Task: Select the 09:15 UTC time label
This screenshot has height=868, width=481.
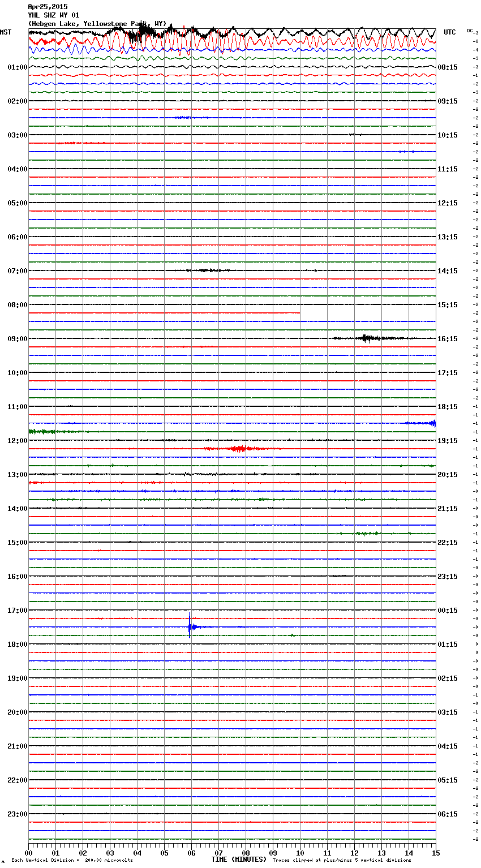Action: coord(448,101)
